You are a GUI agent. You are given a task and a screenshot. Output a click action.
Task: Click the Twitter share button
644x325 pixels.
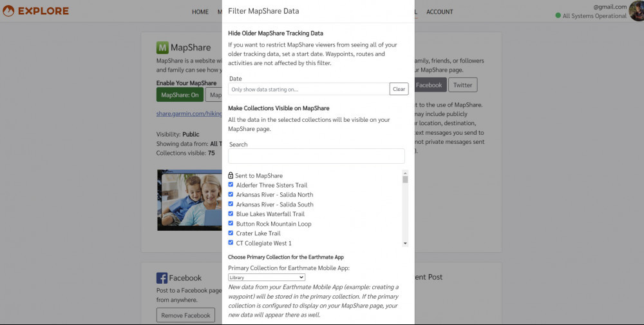coord(462,84)
